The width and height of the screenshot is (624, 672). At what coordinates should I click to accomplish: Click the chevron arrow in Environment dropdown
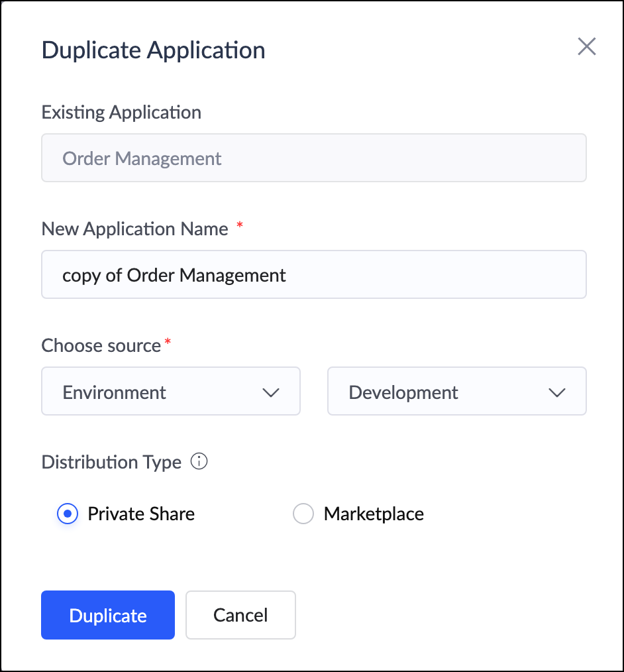point(271,392)
